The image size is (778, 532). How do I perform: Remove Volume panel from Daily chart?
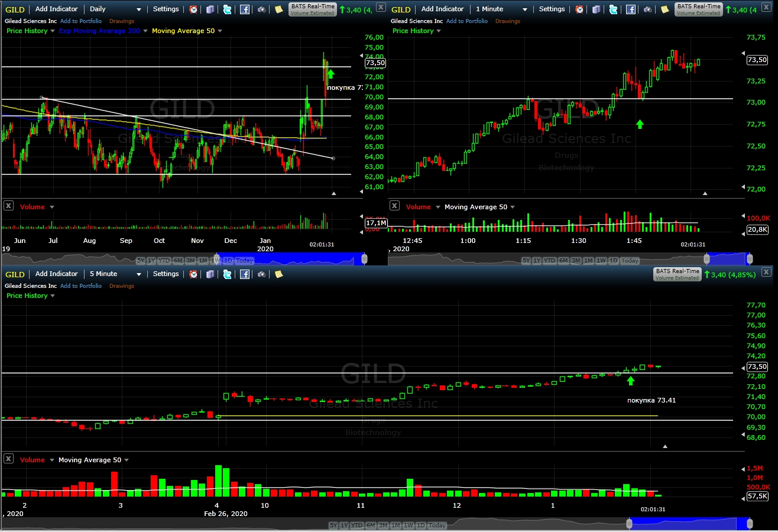click(x=9, y=206)
